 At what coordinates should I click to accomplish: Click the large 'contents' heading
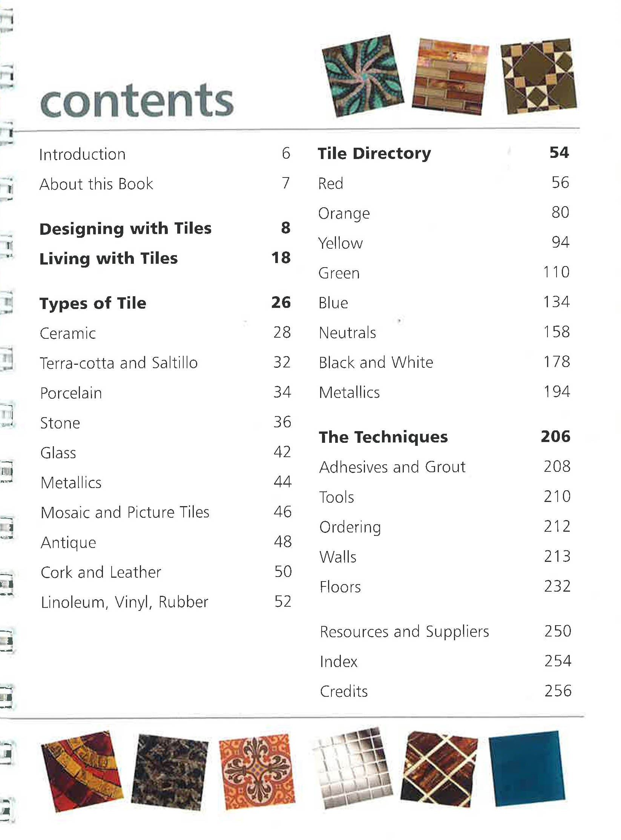coord(136,101)
